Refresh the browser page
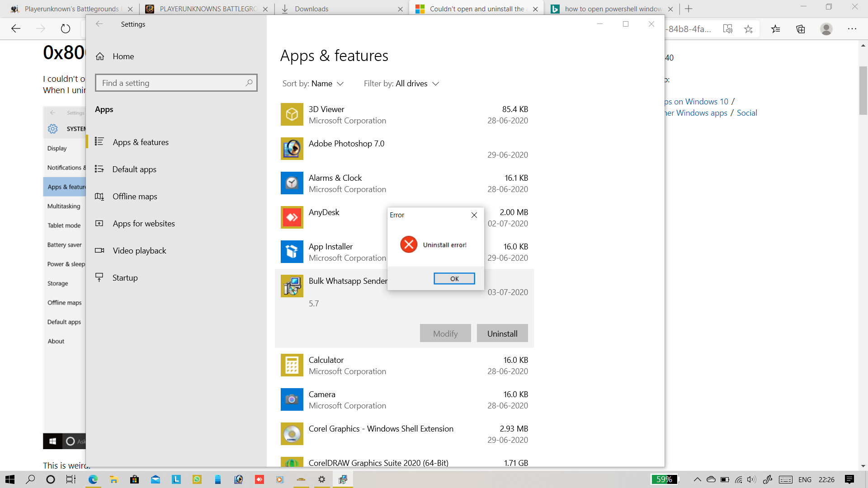The width and height of the screenshot is (868, 488). coord(66,29)
